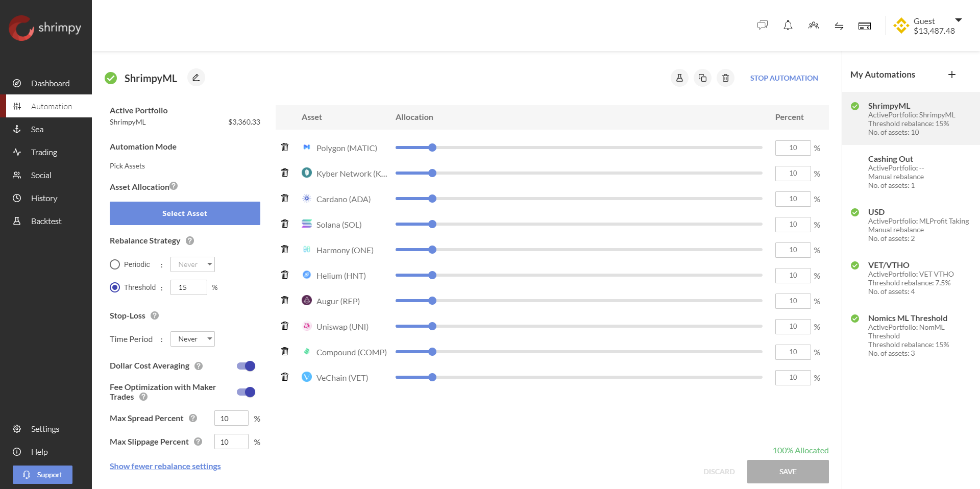Click the Solana (SOL) allocation slider handle

432,224
